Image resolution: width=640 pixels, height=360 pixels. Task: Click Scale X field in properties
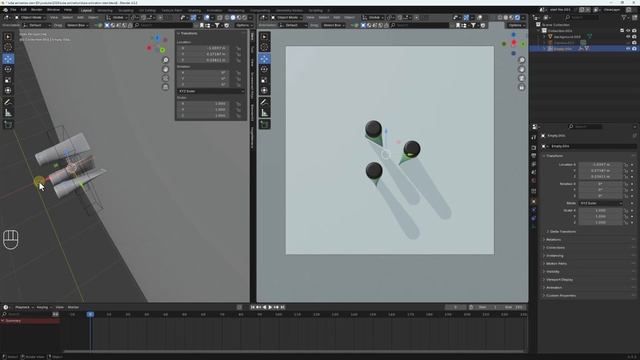tap(601, 211)
